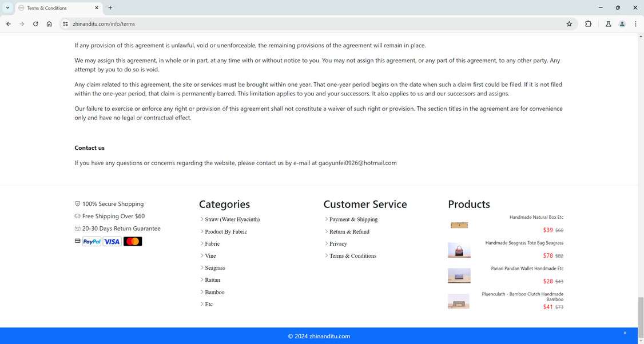
Task: Click the MasterCard payment icon
Action: (x=133, y=241)
